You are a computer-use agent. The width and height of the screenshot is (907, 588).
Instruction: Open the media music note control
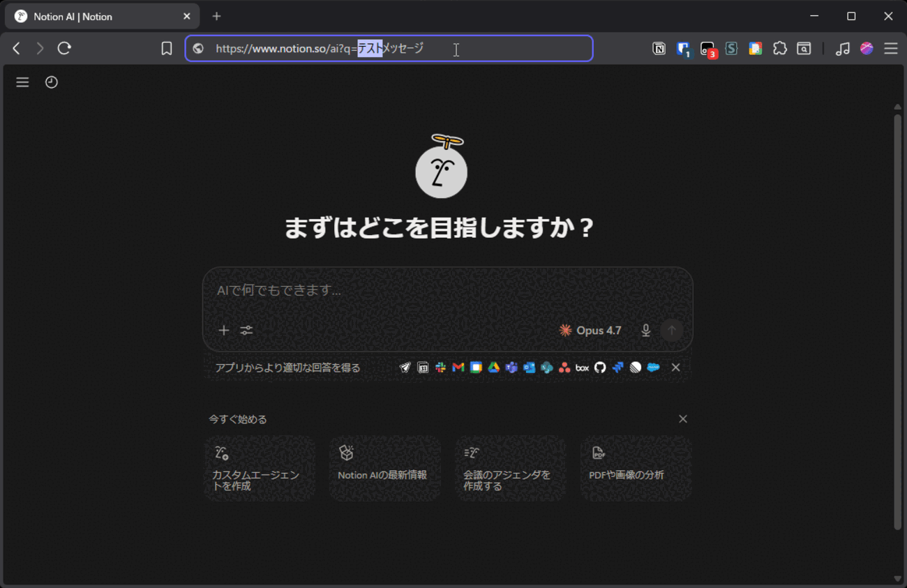pos(843,48)
